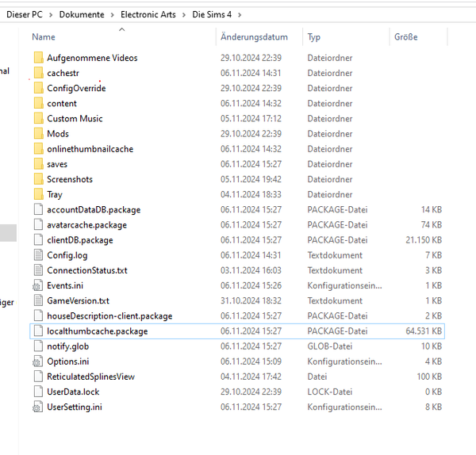
Task: Select the Tray folder name
Action: pyautogui.click(x=55, y=194)
